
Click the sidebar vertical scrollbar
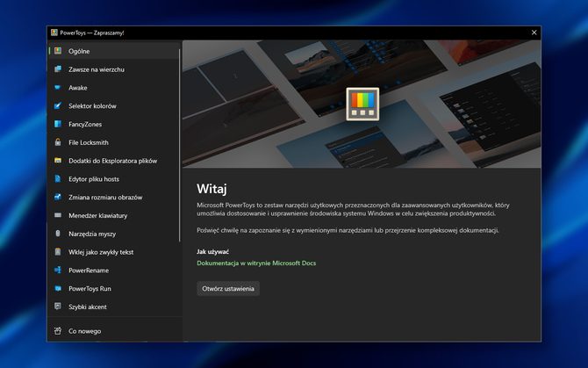[180, 146]
